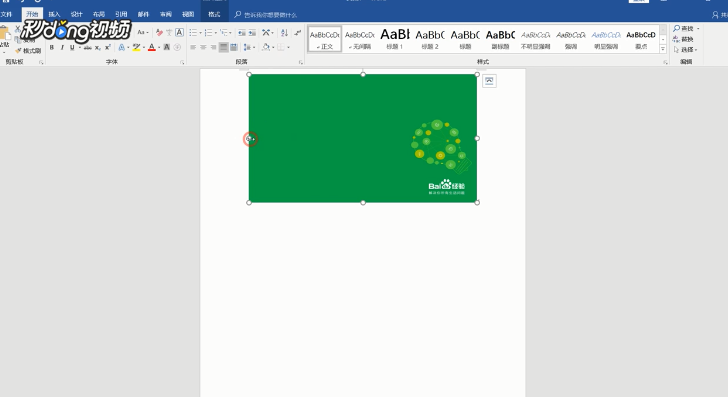Image resolution: width=728 pixels, height=397 pixels.
Task: Click the bullets list icon
Action: tap(193, 33)
